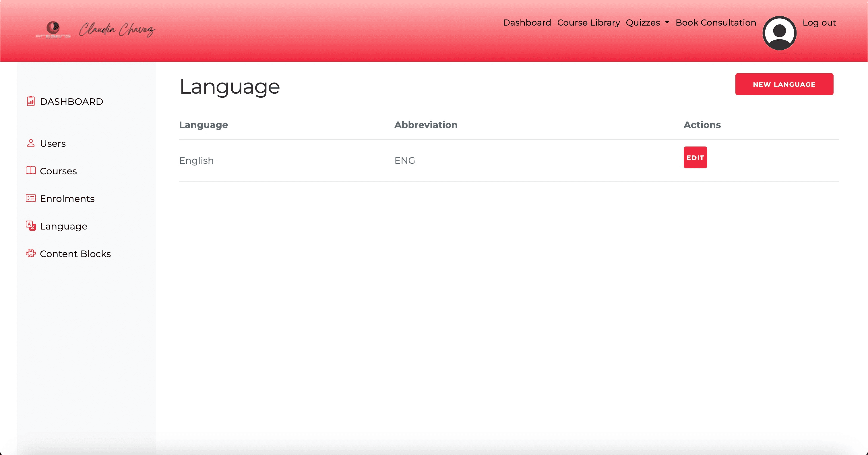Click the Presens logo in header
The image size is (868, 455).
coord(53,30)
